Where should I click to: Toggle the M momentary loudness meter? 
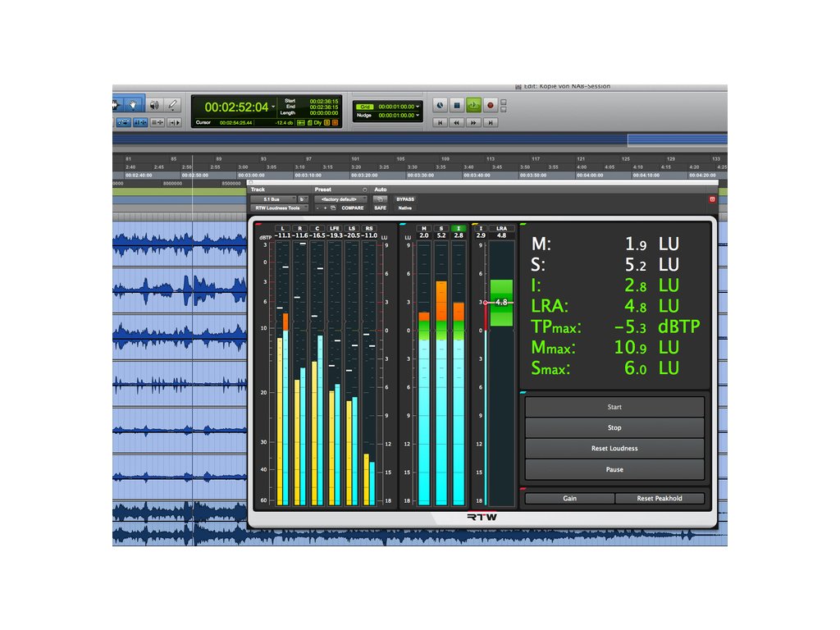pyautogui.click(x=424, y=228)
